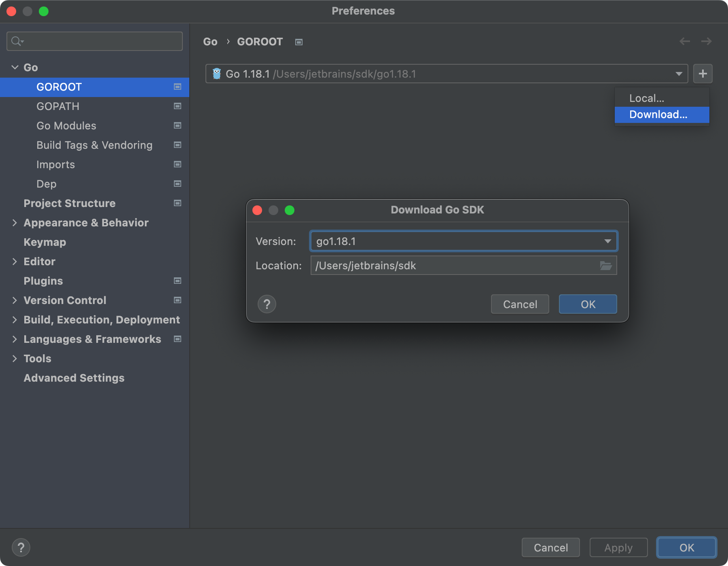The height and width of the screenshot is (566, 728).
Task: Collapse the Go section in the sidebar
Action: 15,67
